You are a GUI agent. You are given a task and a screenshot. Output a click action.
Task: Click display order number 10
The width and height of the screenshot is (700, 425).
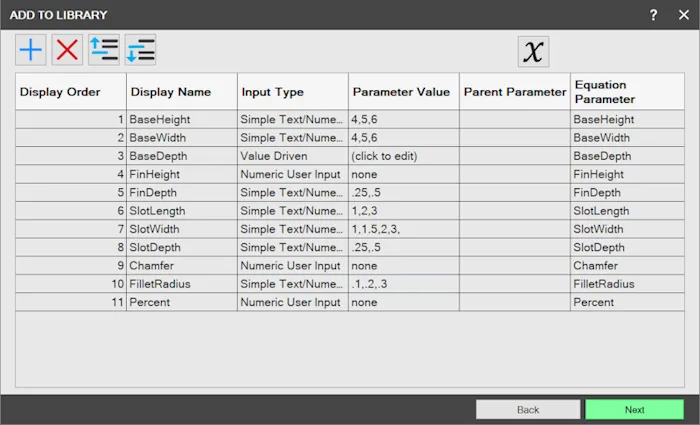point(71,284)
